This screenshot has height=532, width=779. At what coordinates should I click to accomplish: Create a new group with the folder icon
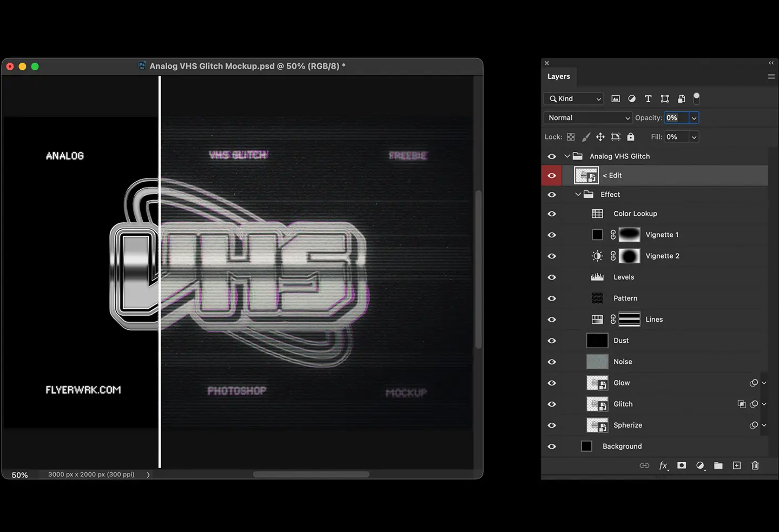(x=718, y=465)
